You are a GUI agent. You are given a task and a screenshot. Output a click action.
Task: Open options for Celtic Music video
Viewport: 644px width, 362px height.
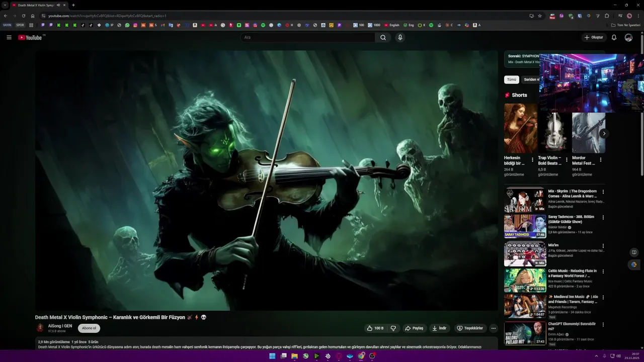[x=603, y=271]
